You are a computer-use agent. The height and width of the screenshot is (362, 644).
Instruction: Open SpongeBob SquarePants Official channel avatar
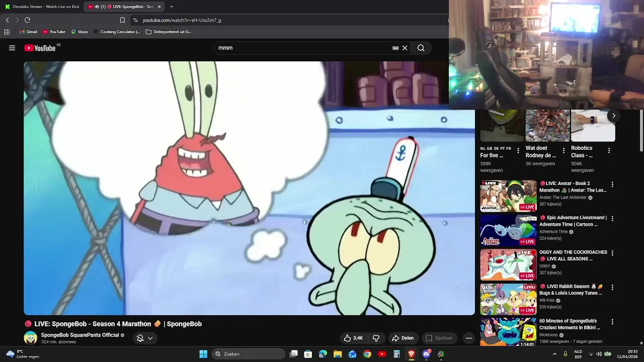point(31,338)
